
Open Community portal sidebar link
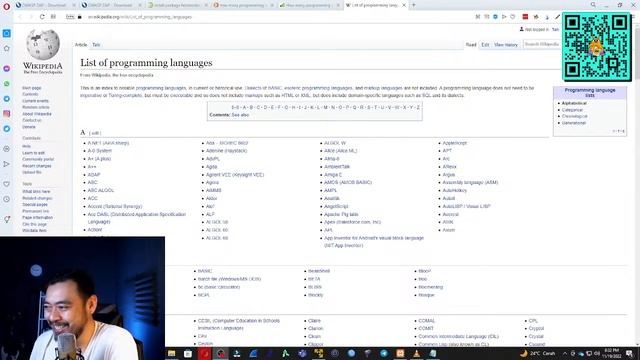tap(38, 159)
